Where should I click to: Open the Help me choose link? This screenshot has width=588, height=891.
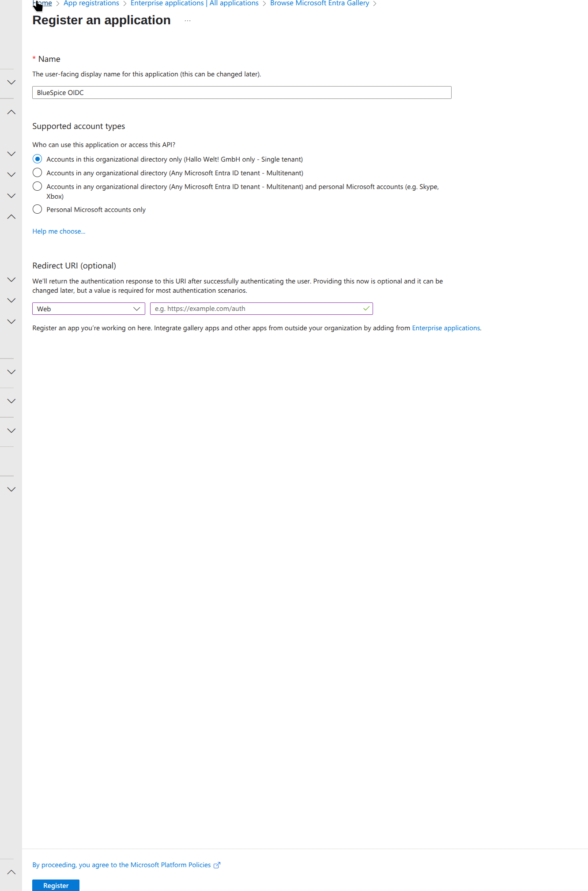click(59, 231)
